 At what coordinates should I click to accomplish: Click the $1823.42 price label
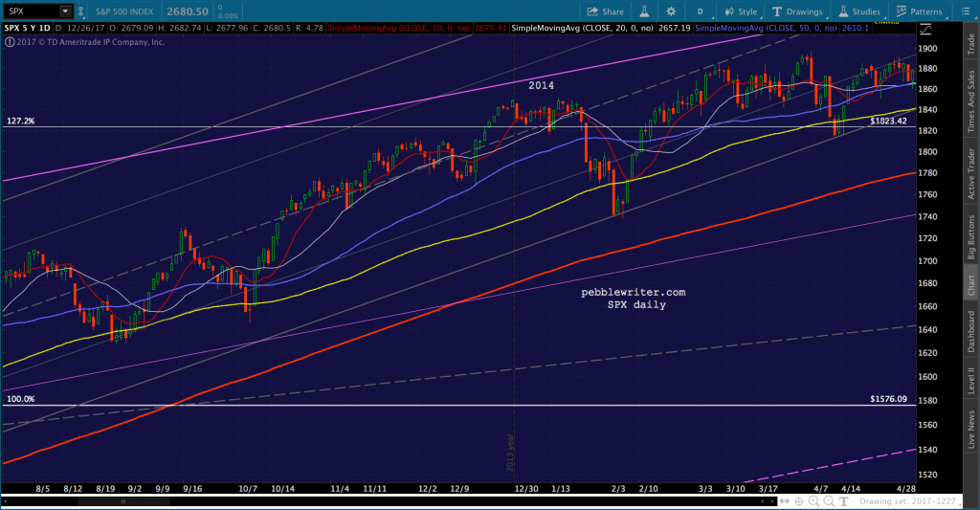[x=888, y=121]
